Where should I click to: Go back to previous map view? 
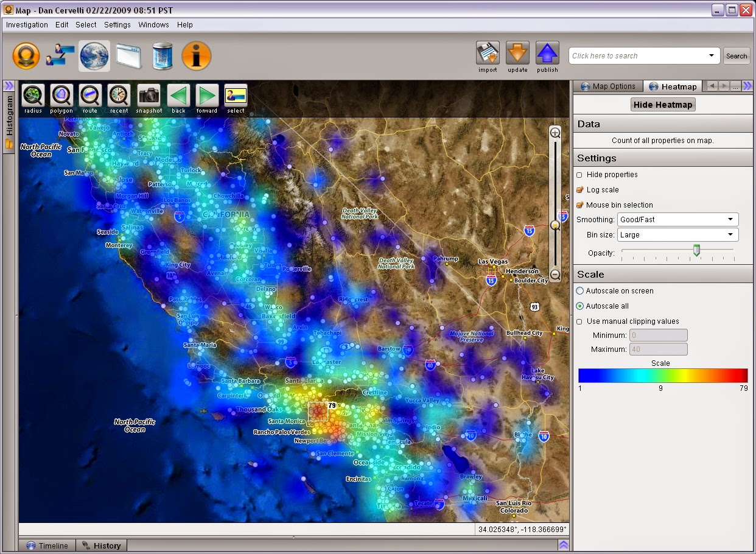(x=178, y=96)
